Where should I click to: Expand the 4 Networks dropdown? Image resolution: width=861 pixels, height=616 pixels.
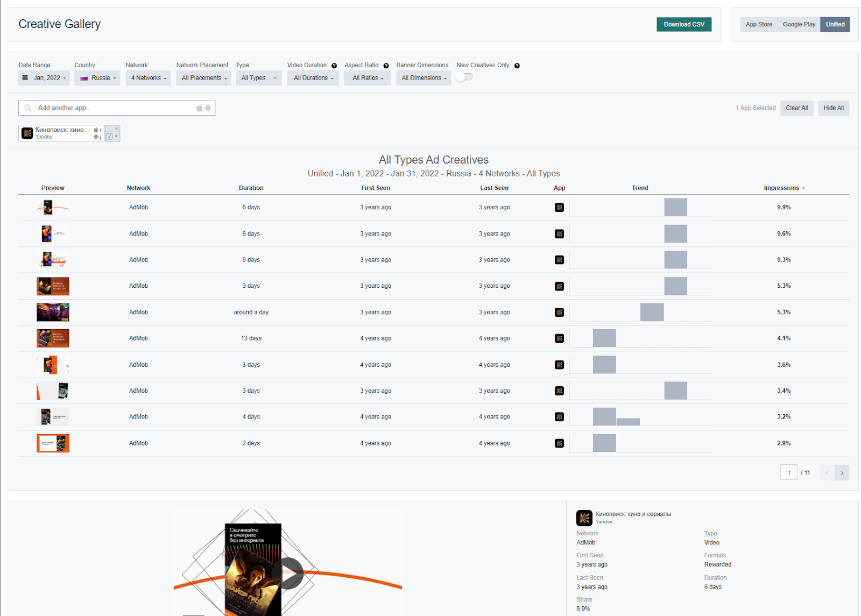click(149, 78)
